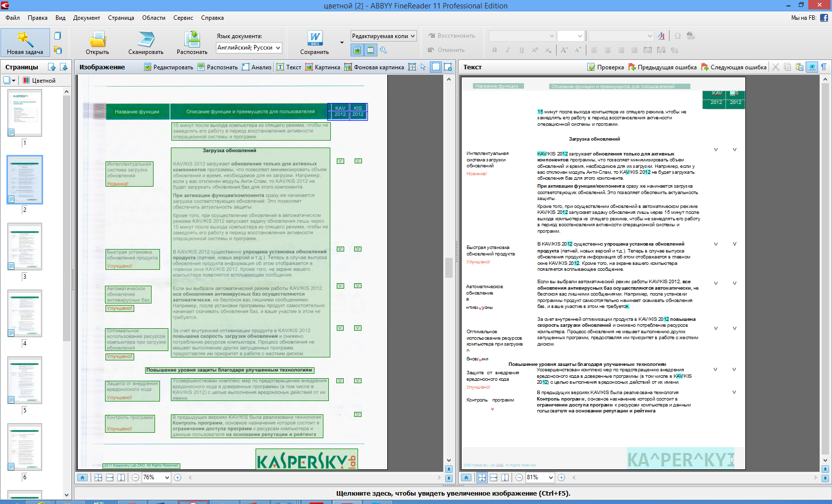
Task: Click the Facebook icon
Action: 824,18
